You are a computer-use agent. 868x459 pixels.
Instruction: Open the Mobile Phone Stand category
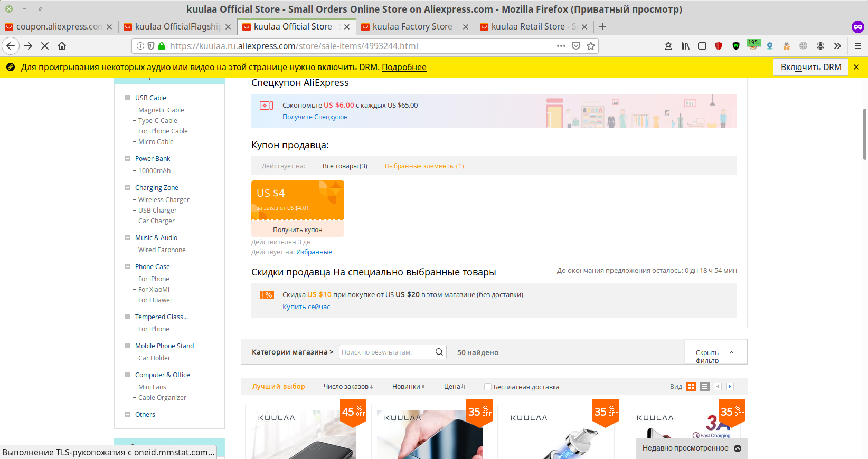tap(164, 346)
